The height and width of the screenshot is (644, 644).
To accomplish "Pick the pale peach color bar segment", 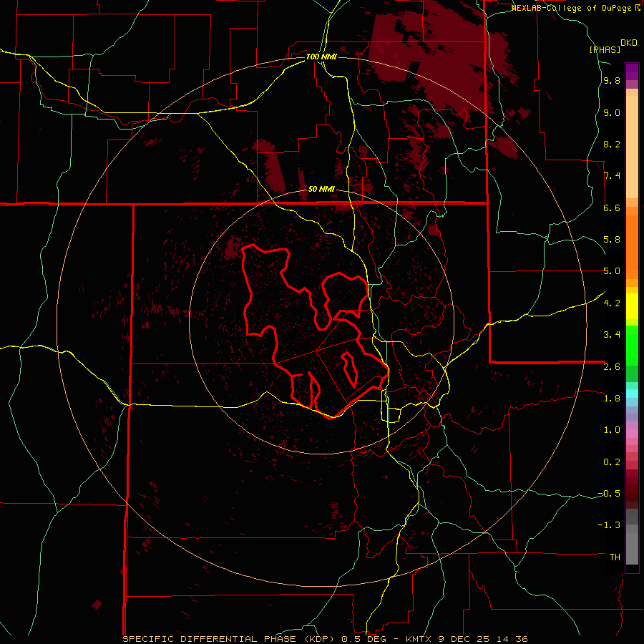I will pyautogui.click(x=632, y=147).
